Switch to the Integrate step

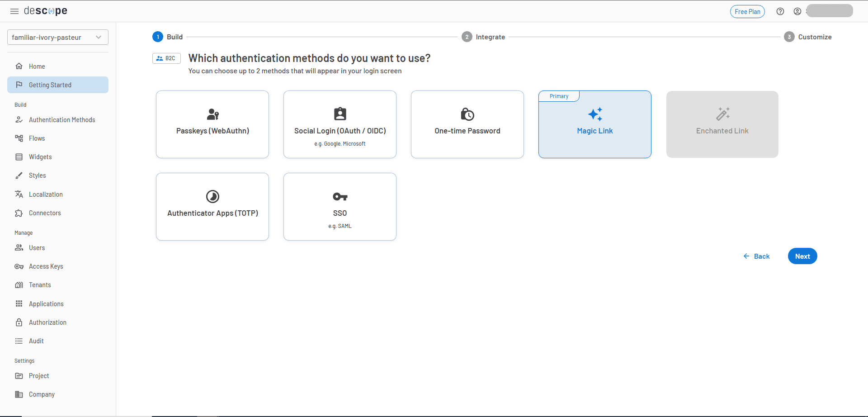click(483, 37)
